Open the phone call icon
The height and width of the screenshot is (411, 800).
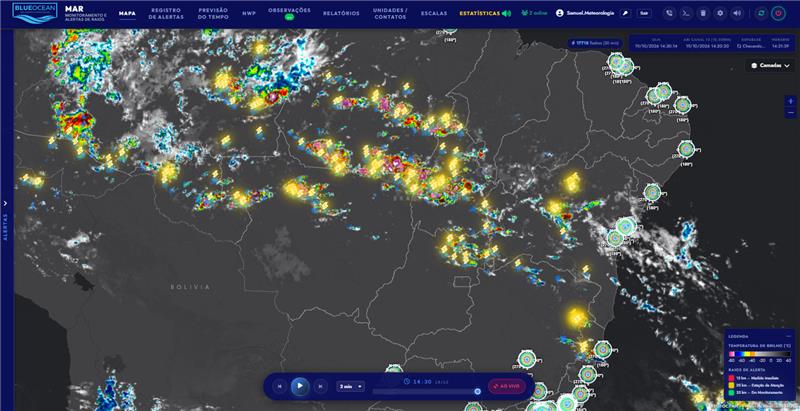coord(669,13)
